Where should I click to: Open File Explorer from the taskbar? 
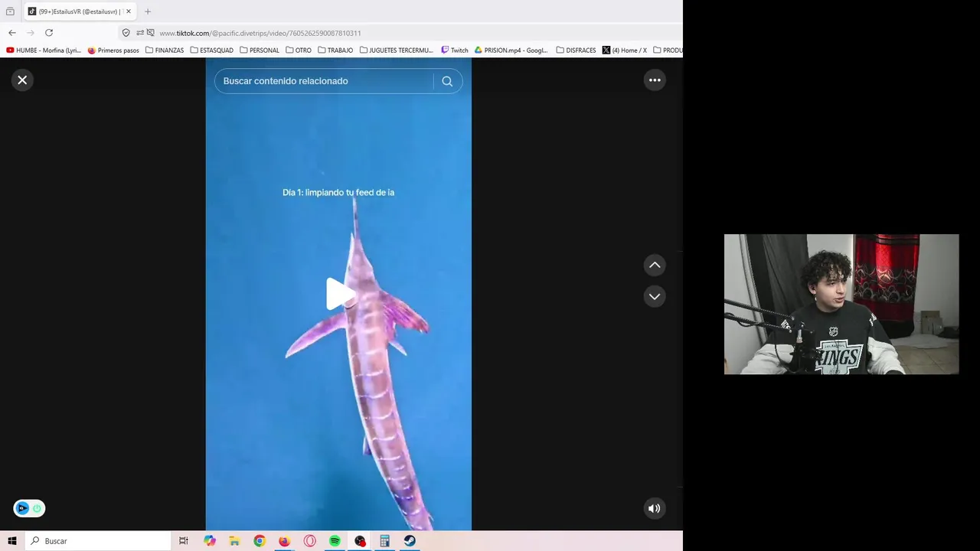(x=234, y=541)
